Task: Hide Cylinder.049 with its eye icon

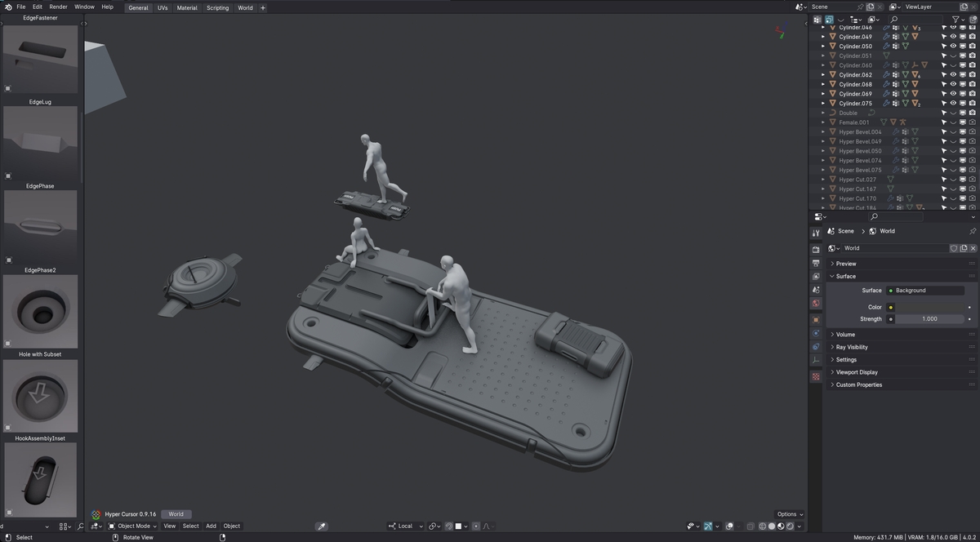Action: (x=953, y=37)
